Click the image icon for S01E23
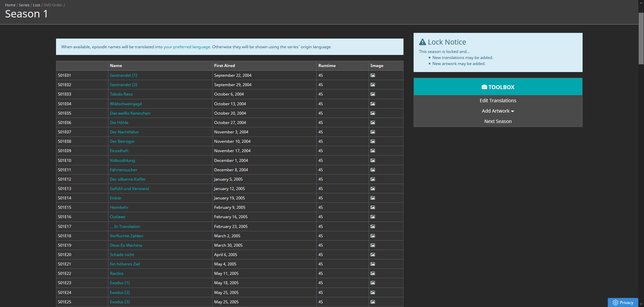Screen dimensions: 644x307 click(x=373, y=283)
